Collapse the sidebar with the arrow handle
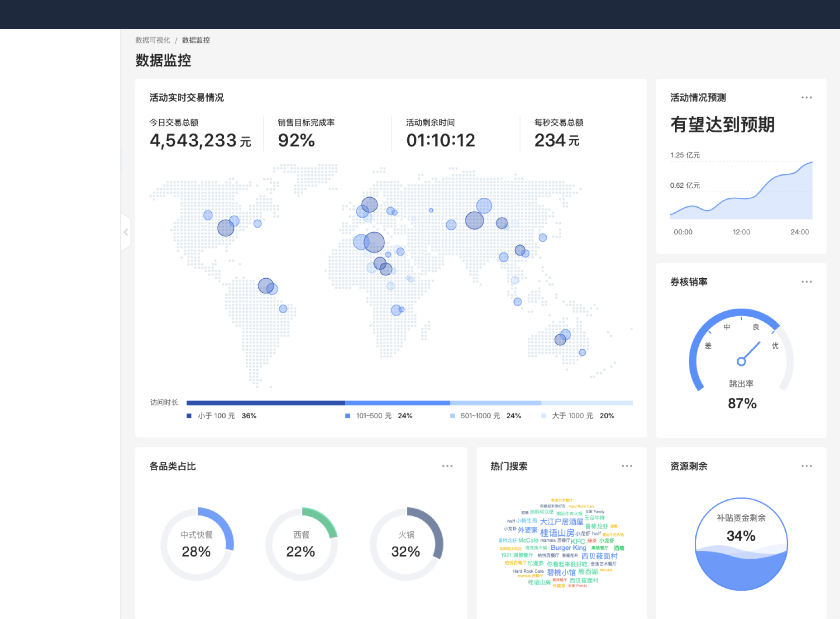 pyautogui.click(x=126, y=232)
